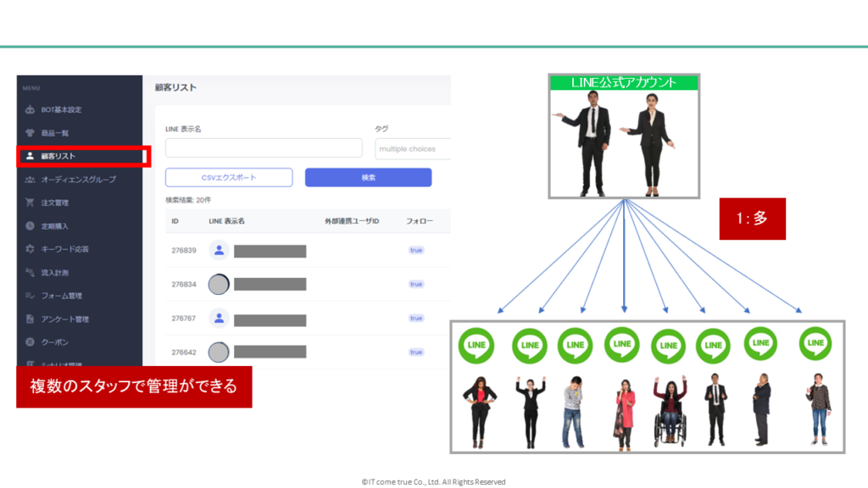
Task: Click the 顧客リスト person icon
Action: tap(30, 156)
